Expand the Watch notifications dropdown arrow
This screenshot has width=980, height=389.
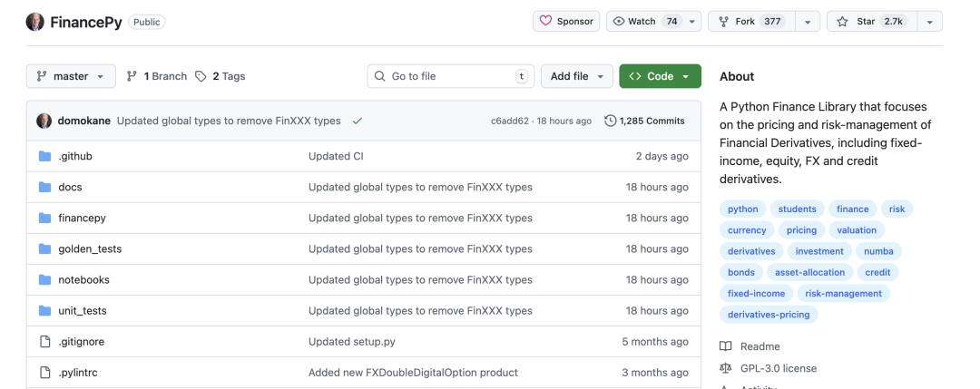[691, 21]
